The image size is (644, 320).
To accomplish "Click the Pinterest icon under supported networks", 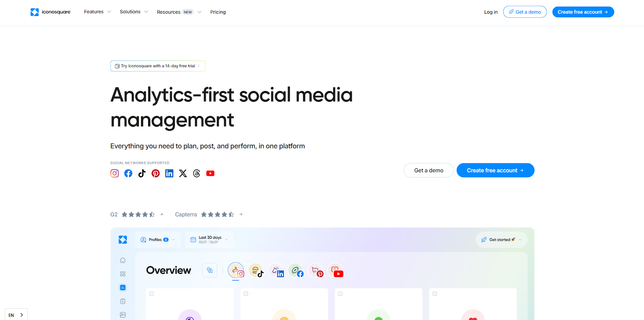I will click(156, 173).
